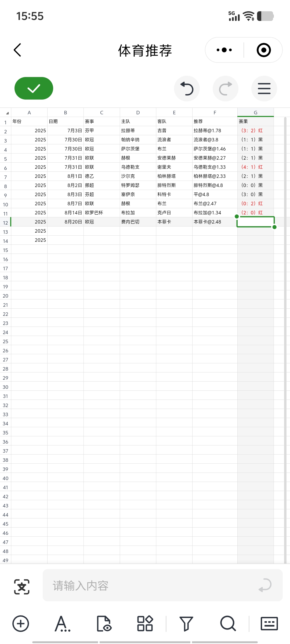Toggle the keyboard panel icon
This screenshot has height=644, width=290.
[269, 623]
